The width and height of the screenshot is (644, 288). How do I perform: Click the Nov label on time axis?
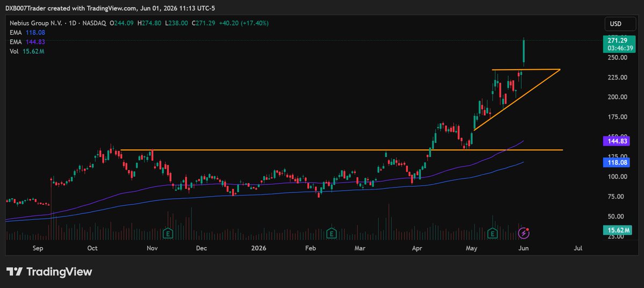(x=151, y=249)
